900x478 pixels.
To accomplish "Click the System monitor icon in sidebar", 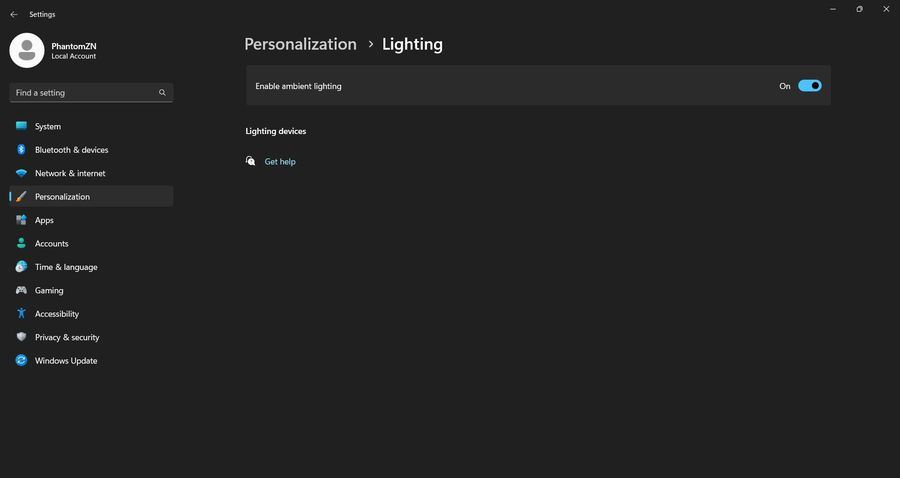I will [x=21, y=126].
